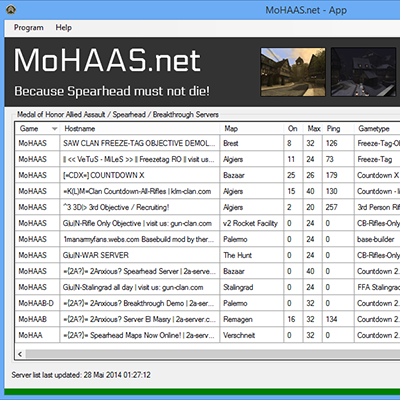
Task: Select the Clan Countdown-All-Rifles klm-clan.com server
Action: 207,191
